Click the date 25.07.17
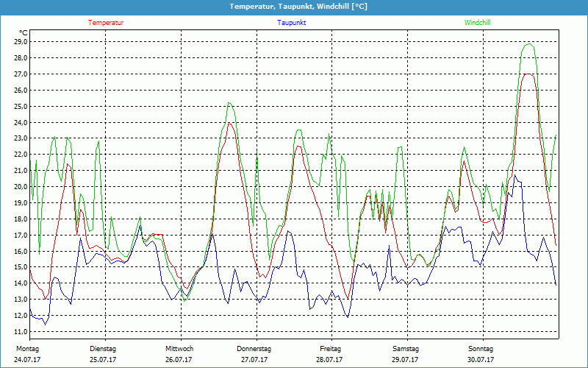588x368 pixels. point(103,360)
